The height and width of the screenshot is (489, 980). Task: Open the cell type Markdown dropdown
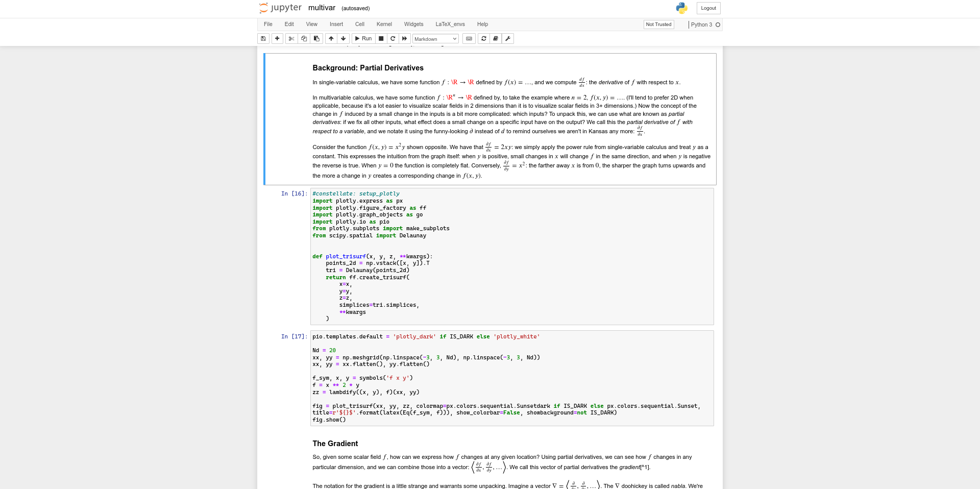435,39
